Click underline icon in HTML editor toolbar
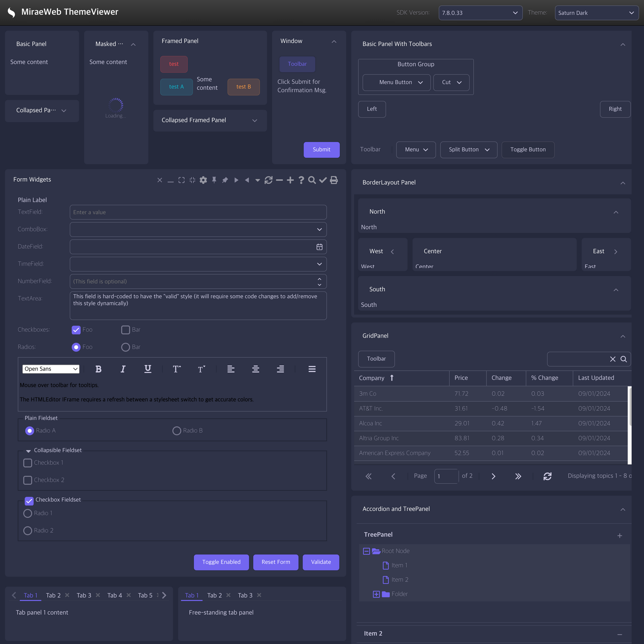Image resolution: width=644 pixels, height=644 pixels. pos(148,369)
